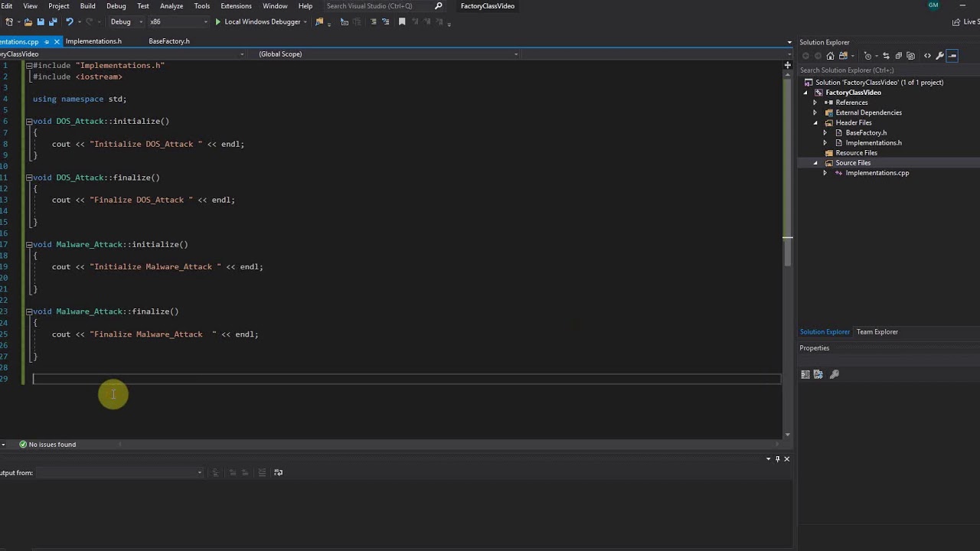Click the GM account badge
This screenshot has width=980, height=551.
933,5
